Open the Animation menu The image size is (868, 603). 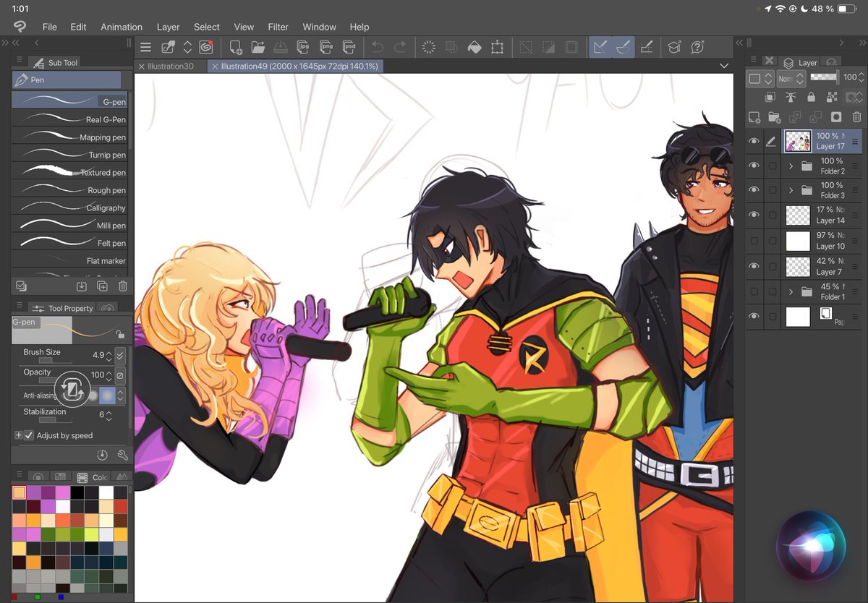coord(121,27)
